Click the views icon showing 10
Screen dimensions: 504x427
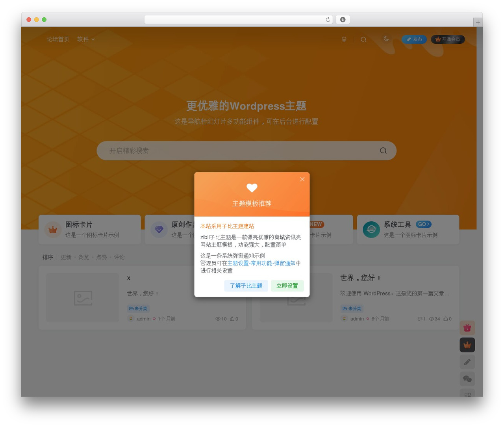218,319
